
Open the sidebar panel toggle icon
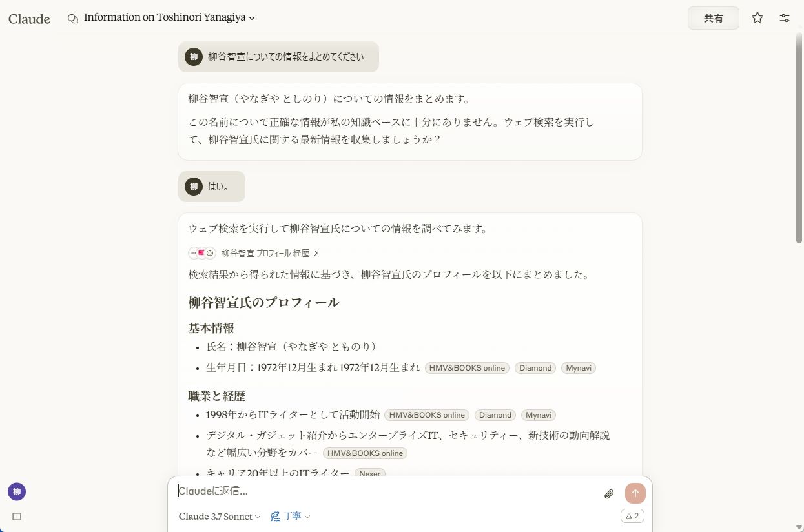[17, 517]
